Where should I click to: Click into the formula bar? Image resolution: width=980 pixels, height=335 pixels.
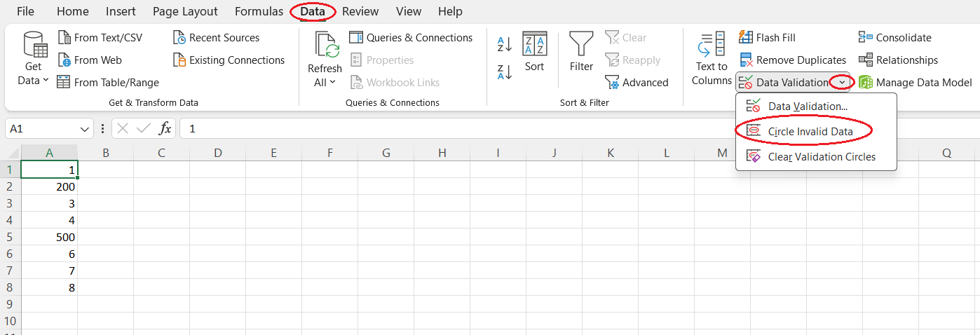point(579,129)
